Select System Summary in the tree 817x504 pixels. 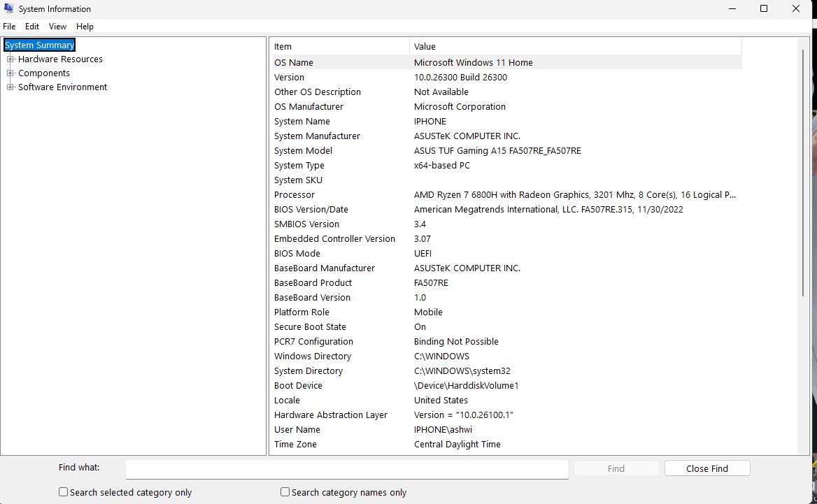40,45
